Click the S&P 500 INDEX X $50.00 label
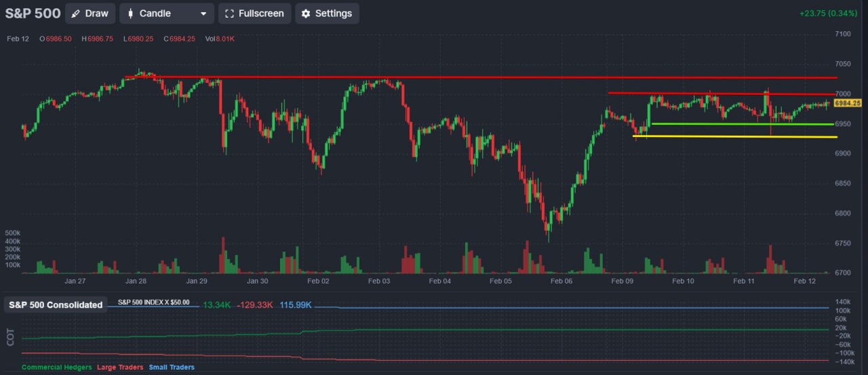This screenshot has width=868, height=375. click(x=153, y=302)
